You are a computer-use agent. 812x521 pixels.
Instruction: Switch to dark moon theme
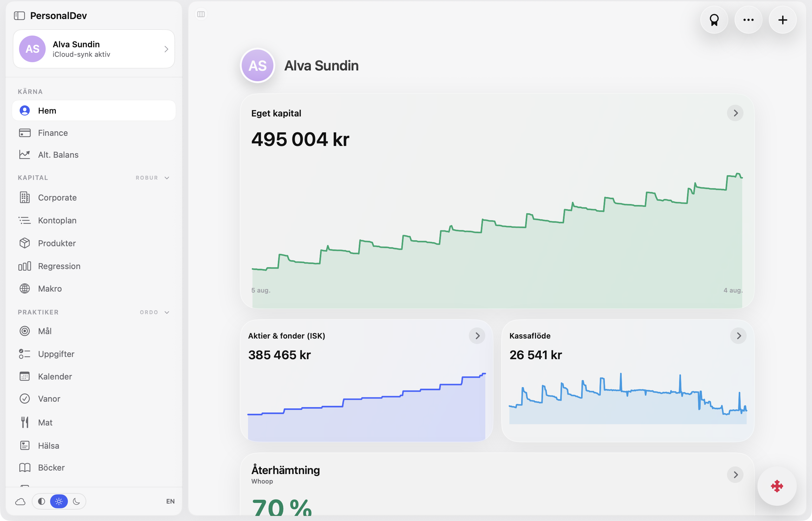76,501
